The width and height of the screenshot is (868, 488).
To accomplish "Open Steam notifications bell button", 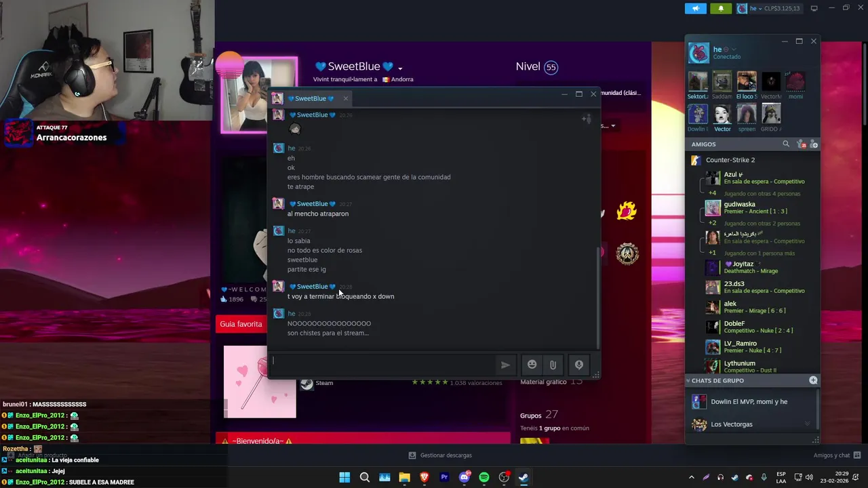I will point(721,8).
